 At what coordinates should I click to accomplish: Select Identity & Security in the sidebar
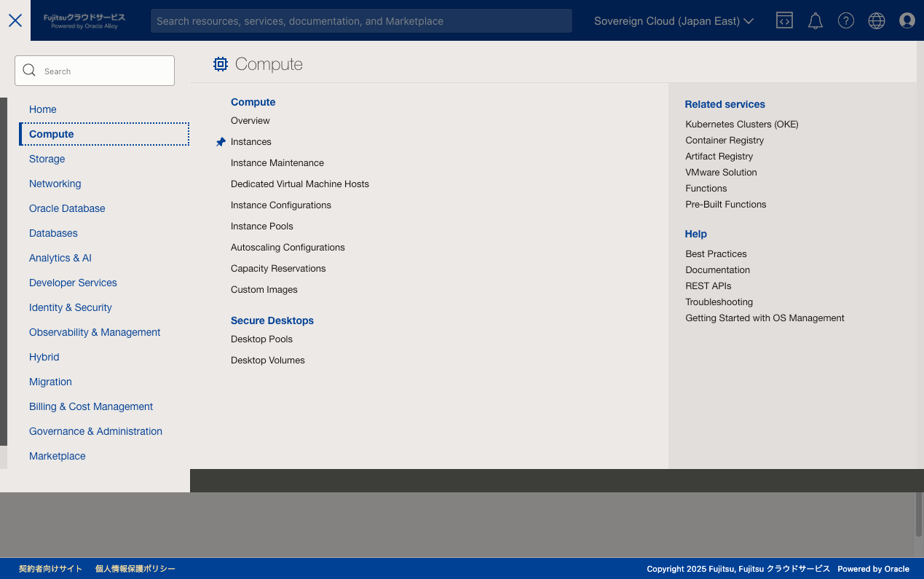click(x=70, y=307)
